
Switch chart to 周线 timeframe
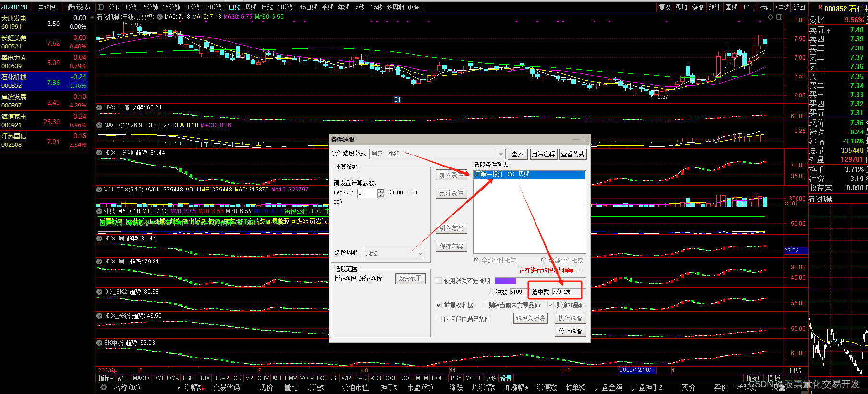pyautogui.click(x=251, y=7)
